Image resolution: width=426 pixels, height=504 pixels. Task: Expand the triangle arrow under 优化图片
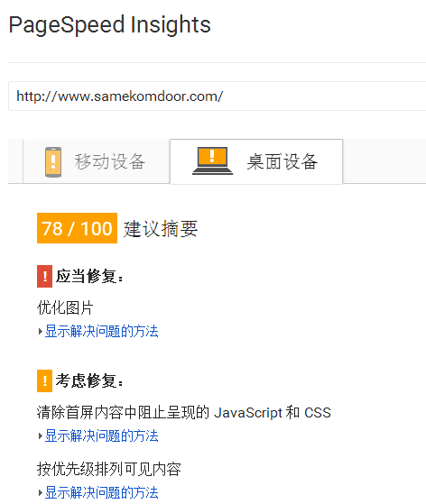click(x=41, y=332)
